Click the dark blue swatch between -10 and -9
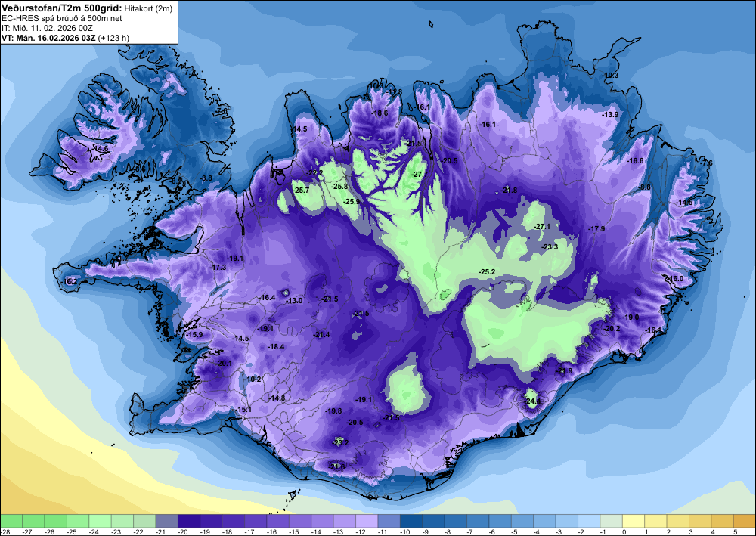The image size is (756, 536). 411,521
